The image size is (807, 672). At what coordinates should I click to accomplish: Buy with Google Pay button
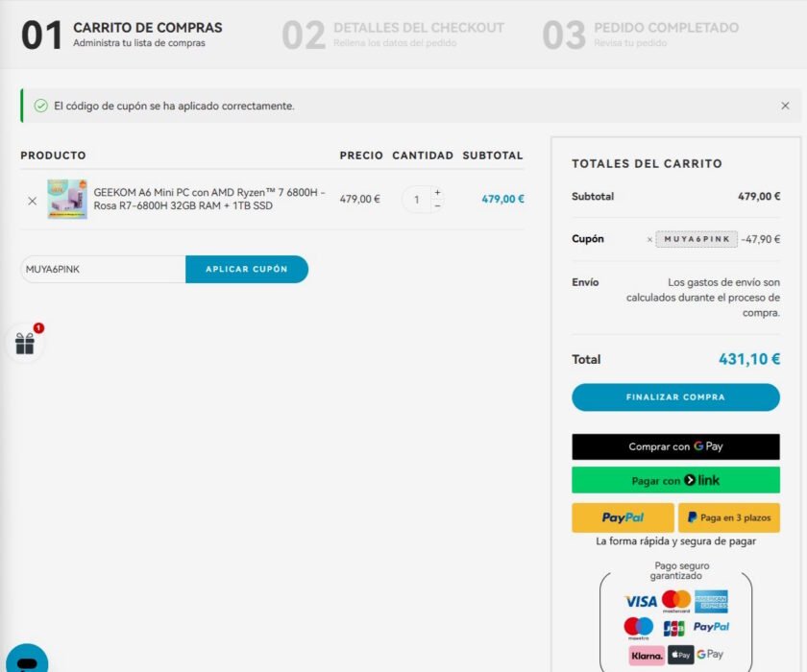click(x=675, y=446)
